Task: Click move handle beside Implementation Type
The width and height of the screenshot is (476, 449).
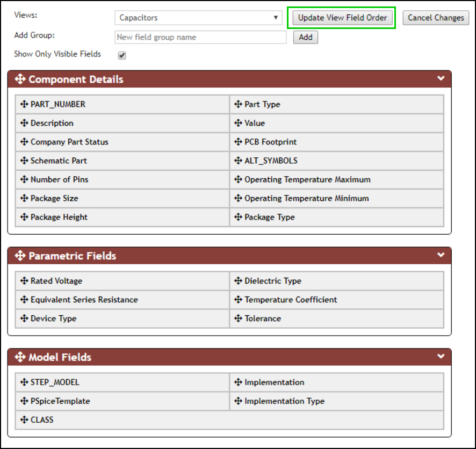Action: (238, 401)
